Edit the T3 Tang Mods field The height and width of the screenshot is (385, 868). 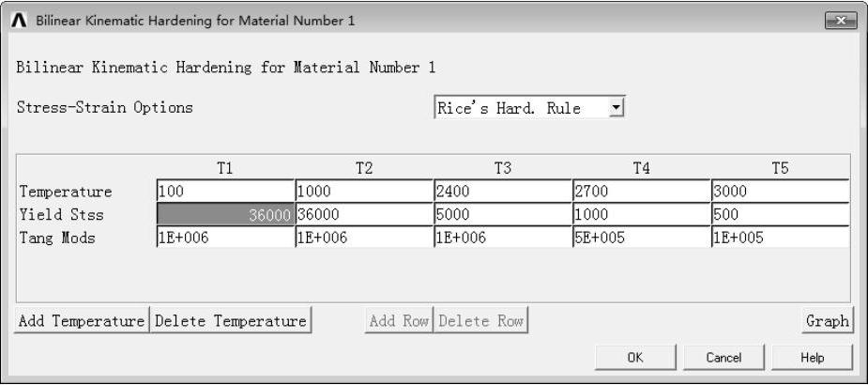(x=504, y=238)
